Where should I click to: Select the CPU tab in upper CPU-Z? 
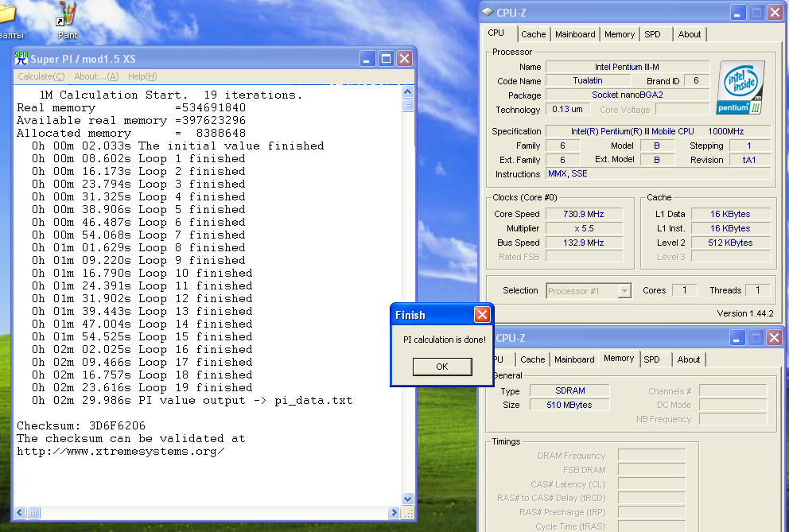pyautogui.click(x=496, y=33)
